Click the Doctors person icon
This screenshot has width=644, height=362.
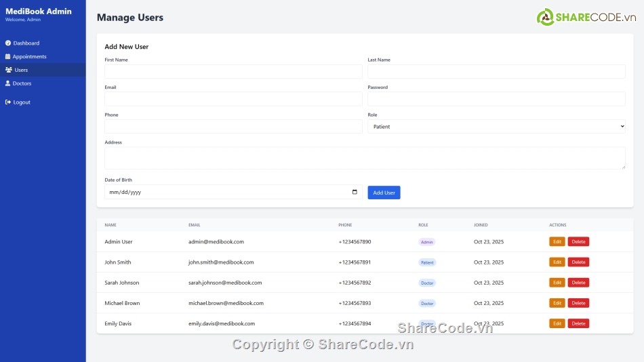[x=8, y=83]
